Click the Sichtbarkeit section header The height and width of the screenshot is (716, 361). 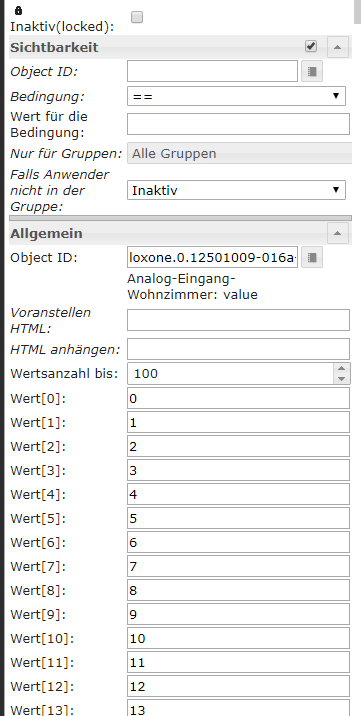(x=180, y=47)
